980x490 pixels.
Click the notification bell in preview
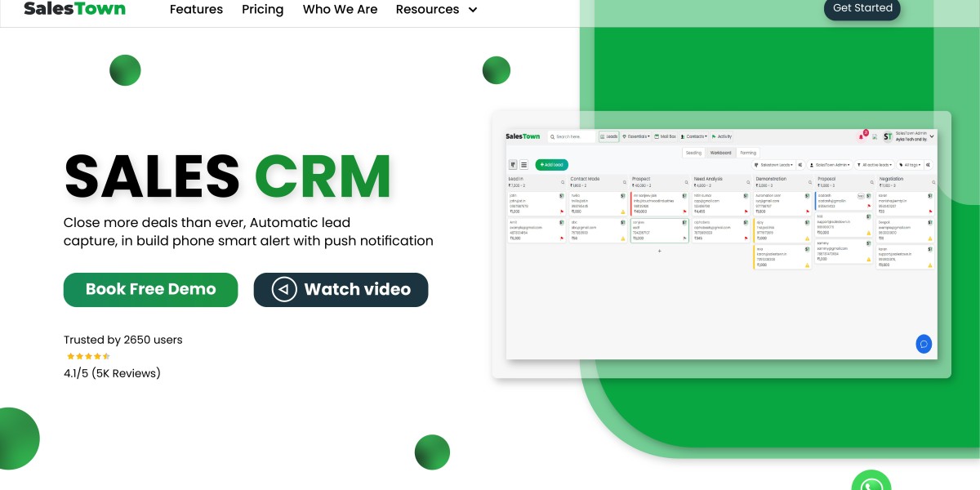click(x=861, y=136)
